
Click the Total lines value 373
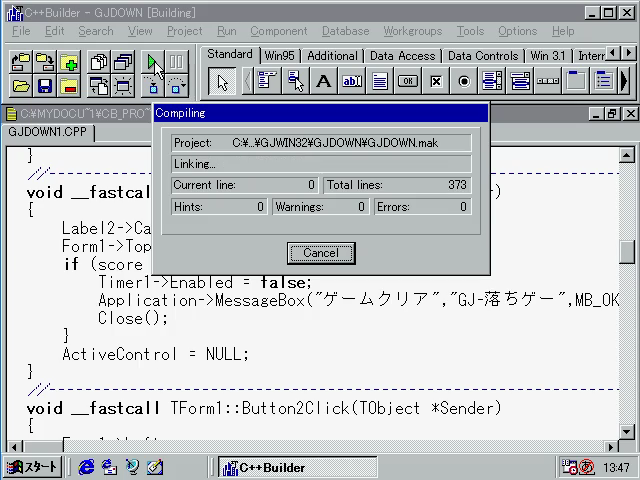pyautogui.click(x=457, y=185)
